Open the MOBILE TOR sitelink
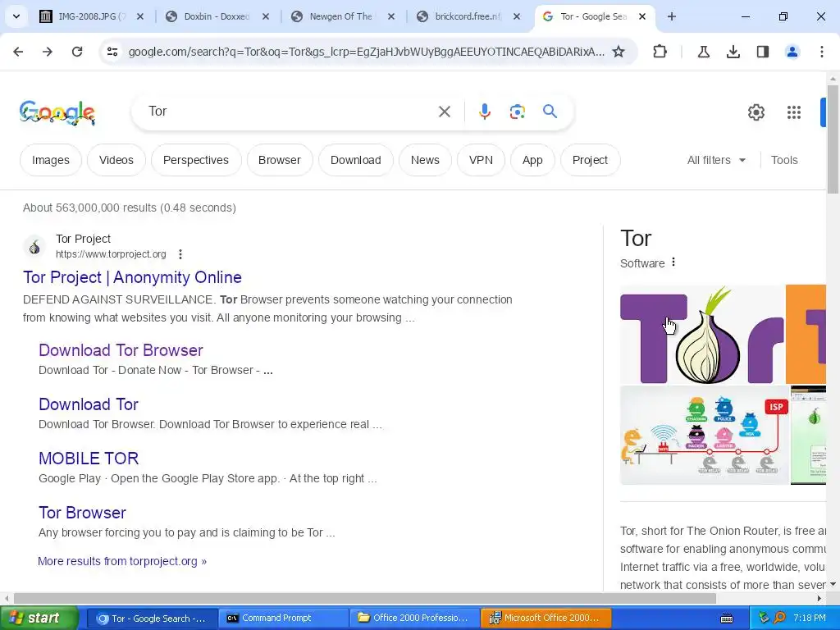This screenshot has height=630, width=840. (x=89, y=458)
